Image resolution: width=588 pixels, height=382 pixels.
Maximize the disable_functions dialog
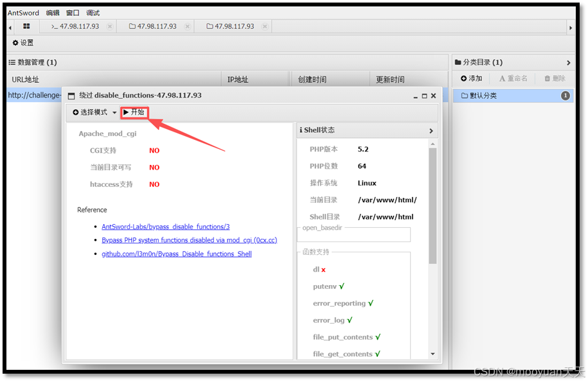point(425,96)
